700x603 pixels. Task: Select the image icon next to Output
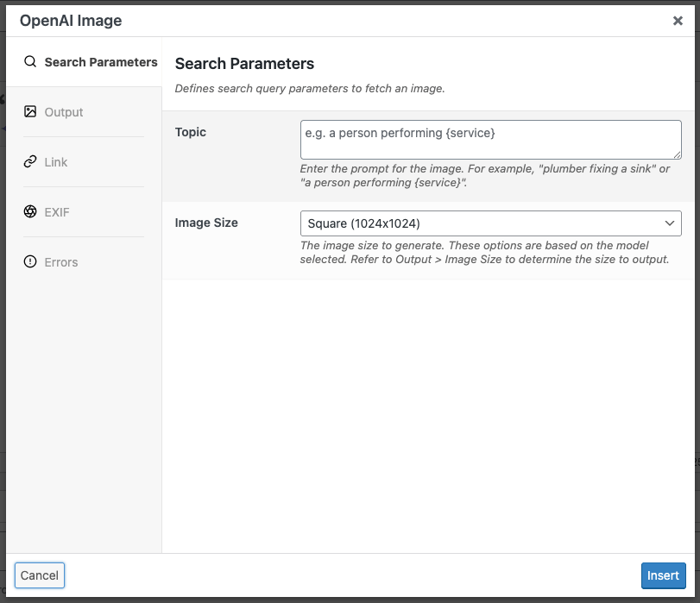[x=29, y=111]
